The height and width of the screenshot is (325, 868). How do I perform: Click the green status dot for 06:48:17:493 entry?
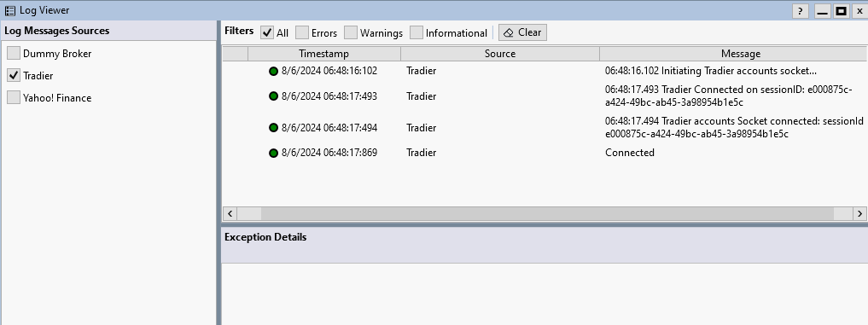click(x=273, y=96)
